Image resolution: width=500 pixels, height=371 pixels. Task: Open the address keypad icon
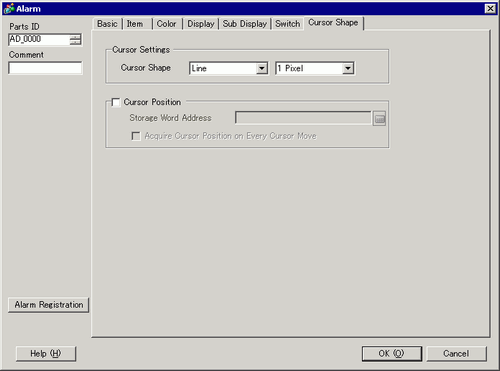coord(379,118)
